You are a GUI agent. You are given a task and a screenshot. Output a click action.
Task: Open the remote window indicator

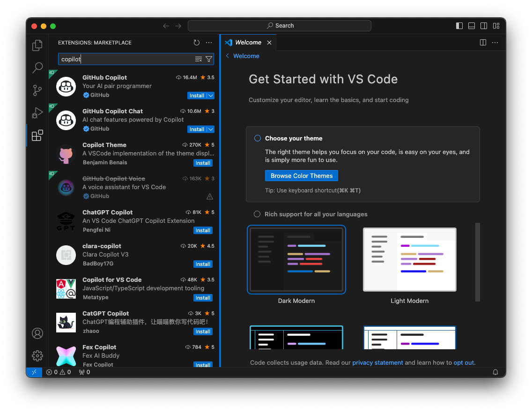pos(34,372)
